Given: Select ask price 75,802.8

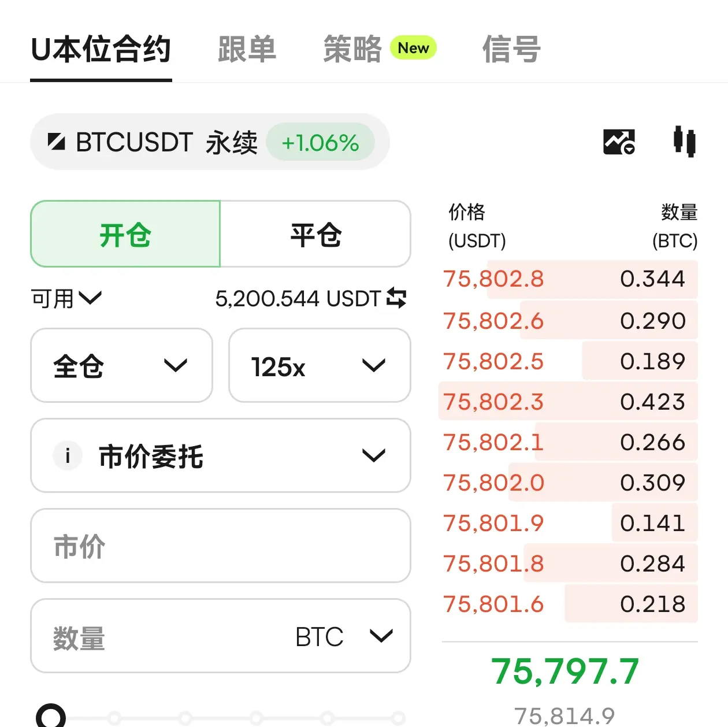Looking at the screenshot, I should point(493,279).
